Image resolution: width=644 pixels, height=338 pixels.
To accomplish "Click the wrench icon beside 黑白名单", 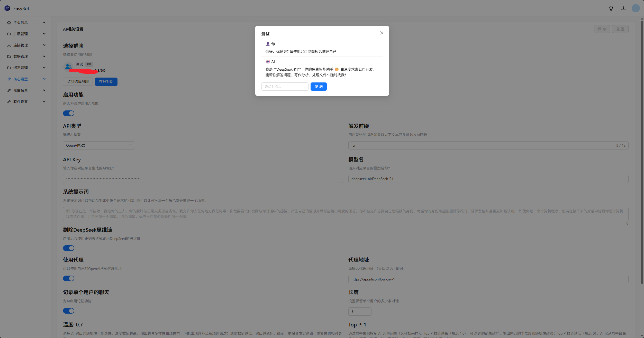I will [9, 90].
